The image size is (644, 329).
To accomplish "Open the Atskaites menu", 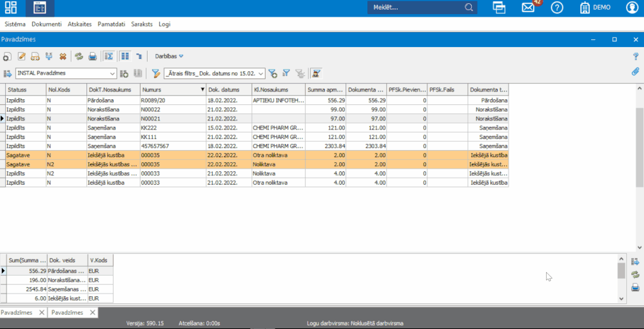I will coord(81,24).
